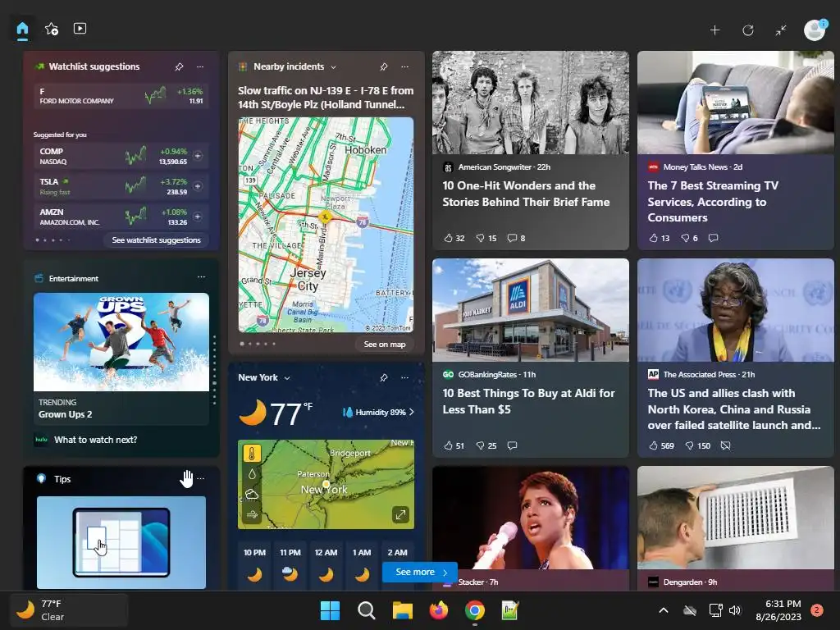Select the precipitation droplet map layer
The height and width of the screenshot is (630, 840).
(252, 474)
